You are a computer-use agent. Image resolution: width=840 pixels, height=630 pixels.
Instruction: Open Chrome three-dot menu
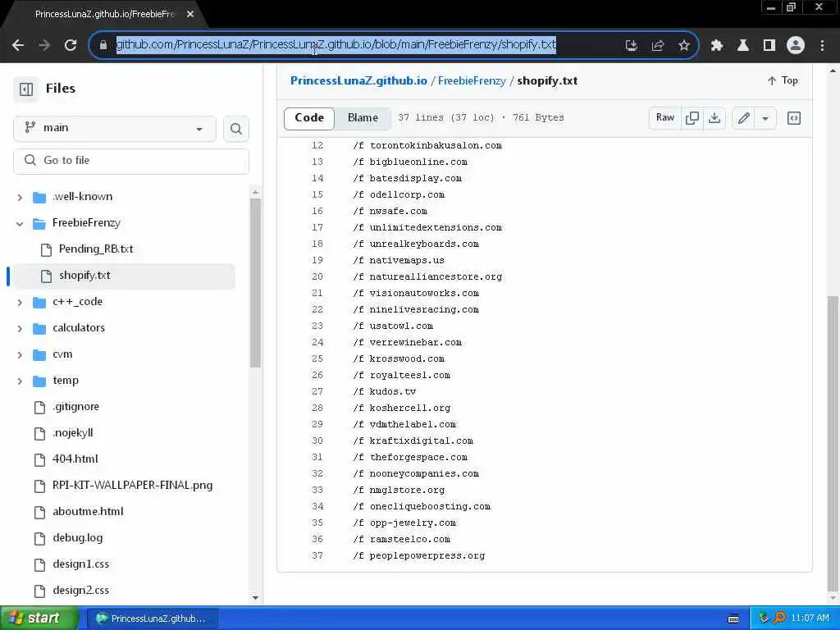[x=822, y=45]
